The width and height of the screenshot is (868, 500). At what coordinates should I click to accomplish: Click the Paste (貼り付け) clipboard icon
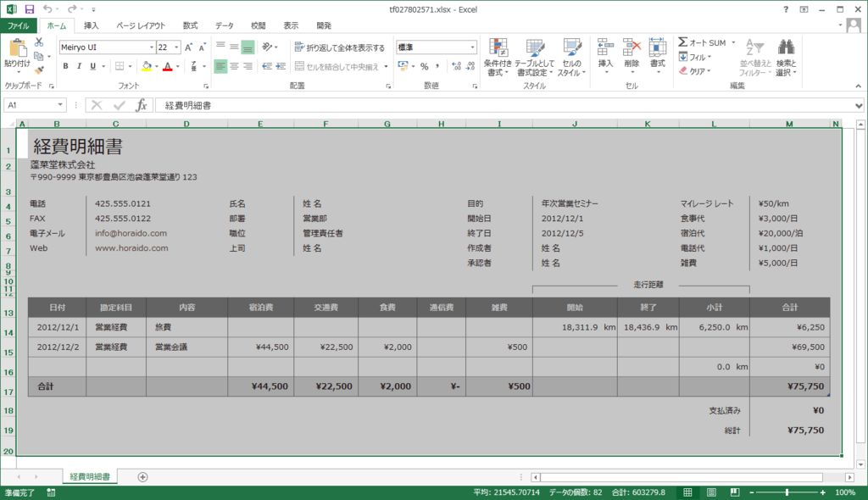tap(17, 48)
